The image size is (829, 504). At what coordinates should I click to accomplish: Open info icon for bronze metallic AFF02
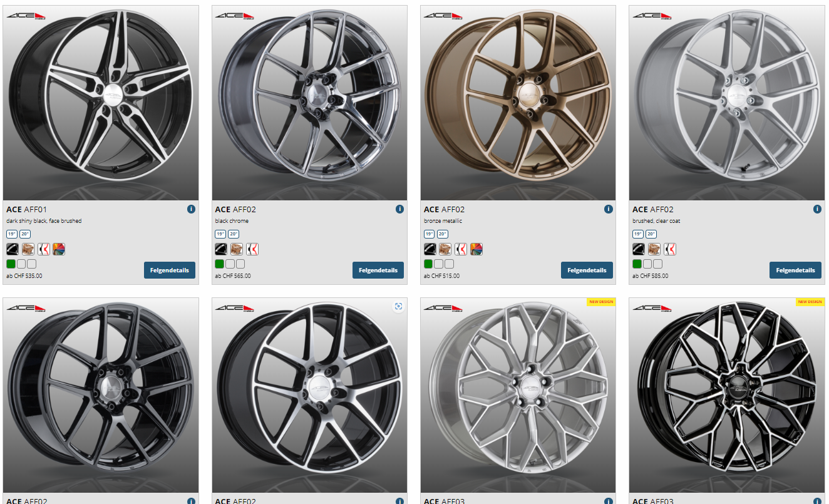click(x=608, y=209)
